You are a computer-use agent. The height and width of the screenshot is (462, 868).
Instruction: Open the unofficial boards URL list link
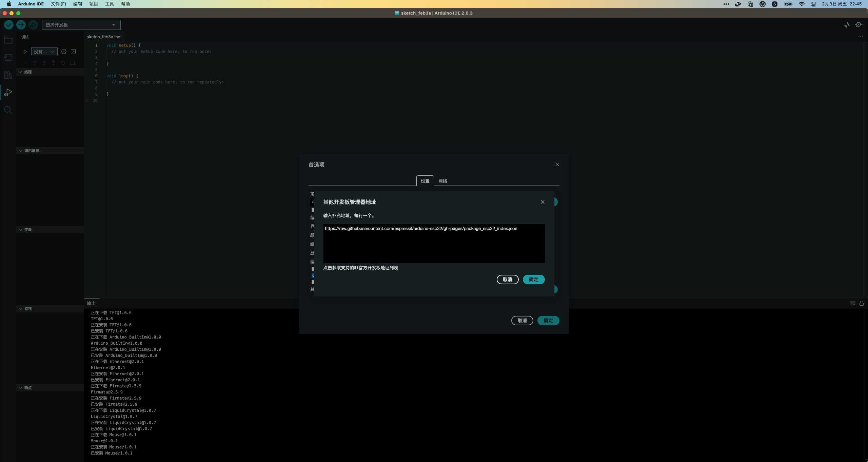(361, 268)
